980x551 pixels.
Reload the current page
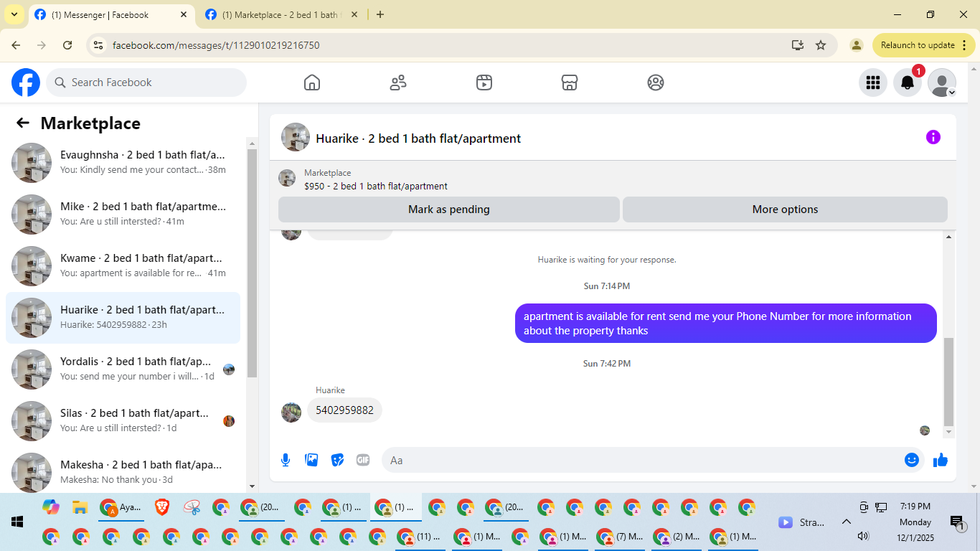[x=67, y=45]
